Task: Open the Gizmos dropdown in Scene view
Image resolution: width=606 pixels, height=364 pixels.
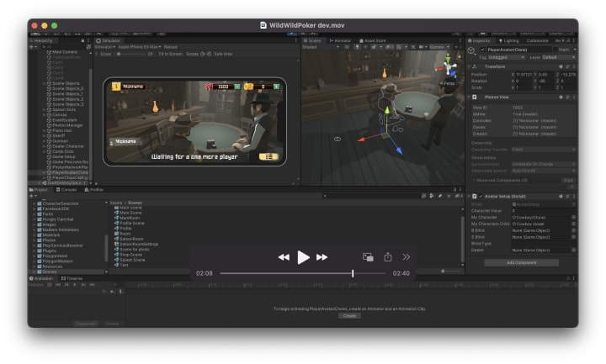Action: point(439,47)
